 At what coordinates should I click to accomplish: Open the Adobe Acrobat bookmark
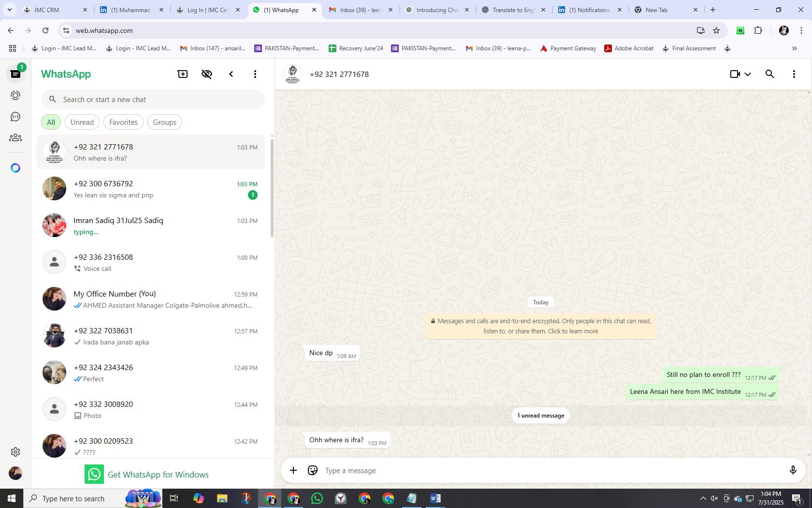tap(629, 48)
